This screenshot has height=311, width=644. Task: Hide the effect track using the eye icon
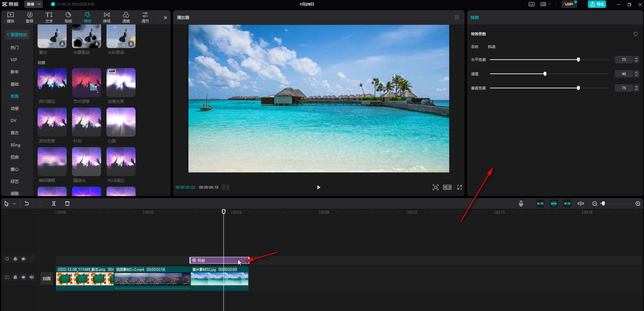tap(23, 259)
